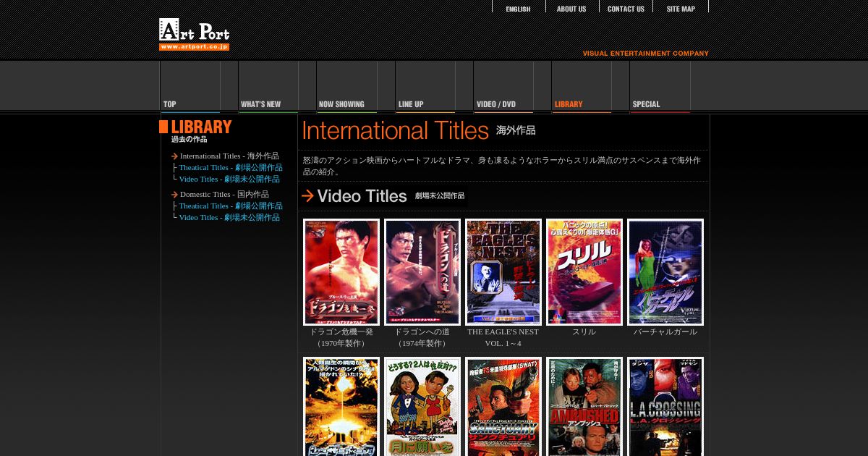
Task: Click caption バーチャルガール under poster
Action: [665, 332]
